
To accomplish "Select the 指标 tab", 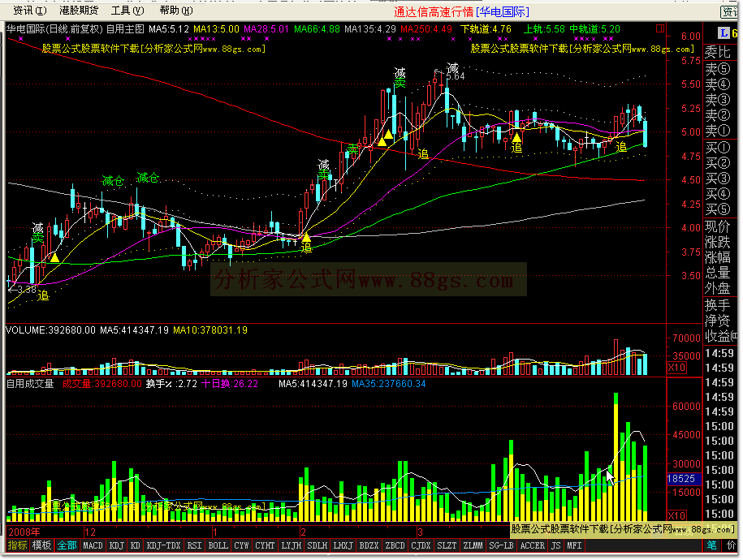I will (x=18, y=545).
